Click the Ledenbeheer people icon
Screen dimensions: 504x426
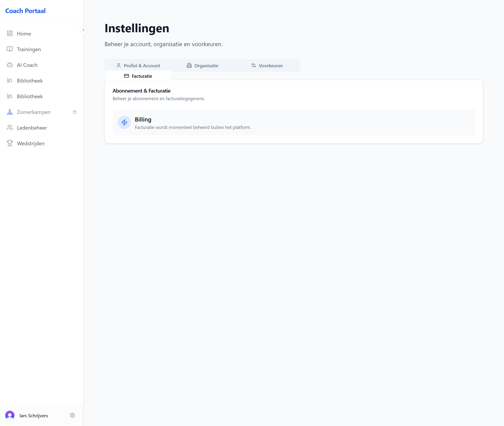(10, 127)
